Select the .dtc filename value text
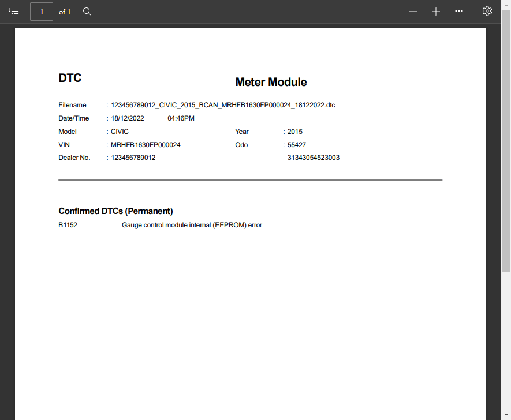 (x=223, y=105)
